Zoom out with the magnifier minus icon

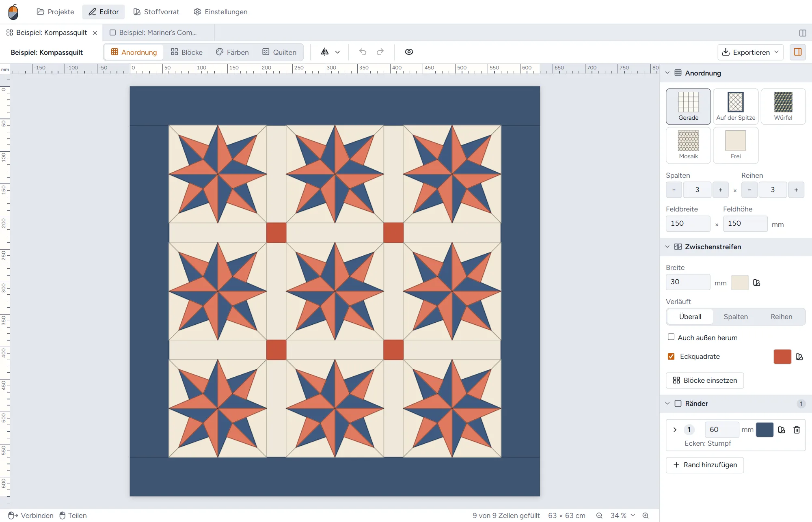pos(599,516)
